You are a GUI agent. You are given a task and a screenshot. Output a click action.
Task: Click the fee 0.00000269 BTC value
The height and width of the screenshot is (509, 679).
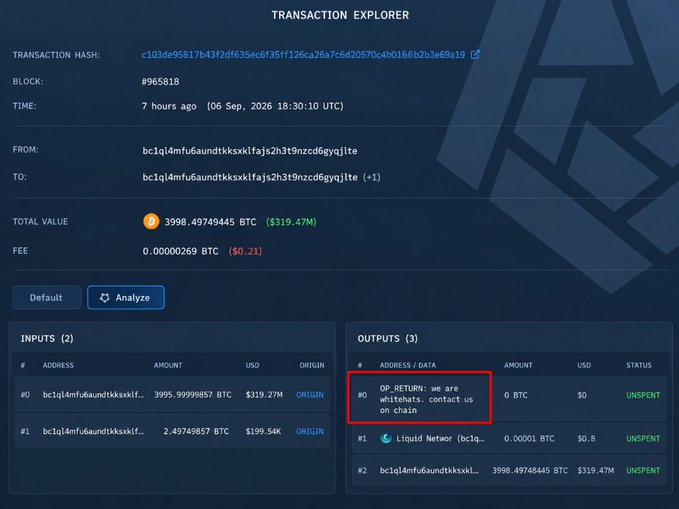coord(180,251)
